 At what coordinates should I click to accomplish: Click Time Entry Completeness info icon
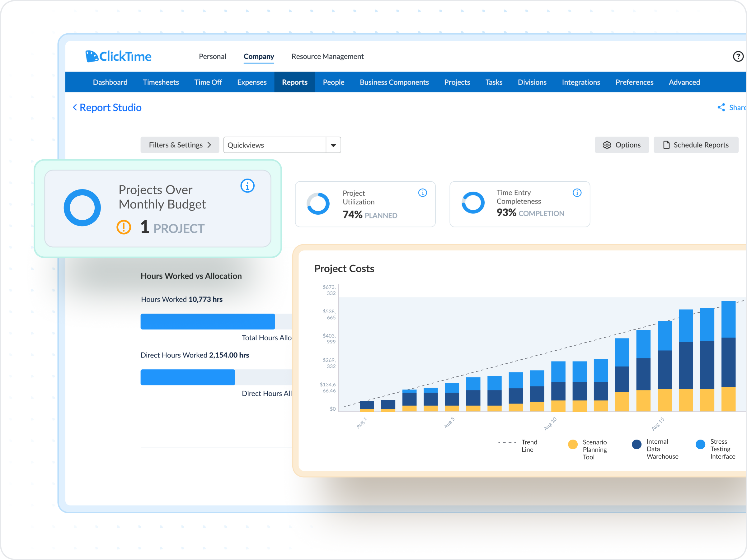point(577,193)
